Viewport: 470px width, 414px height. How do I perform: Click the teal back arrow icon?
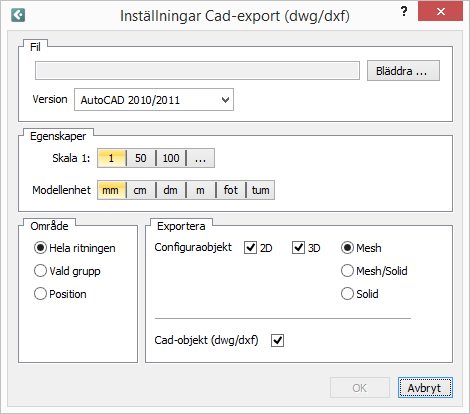point(18,15)
